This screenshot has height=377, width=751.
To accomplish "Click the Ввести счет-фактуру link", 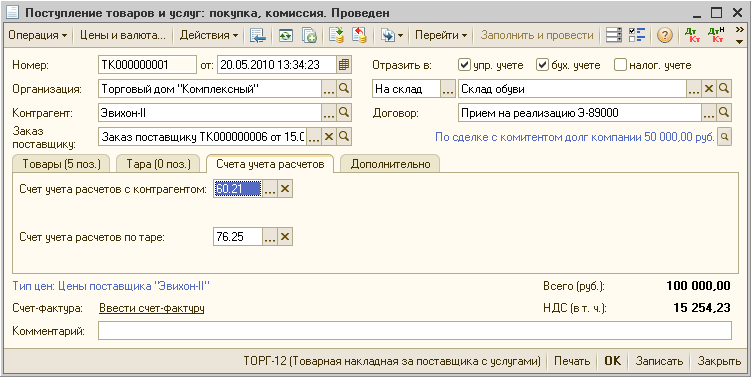I will coord(151,308).
